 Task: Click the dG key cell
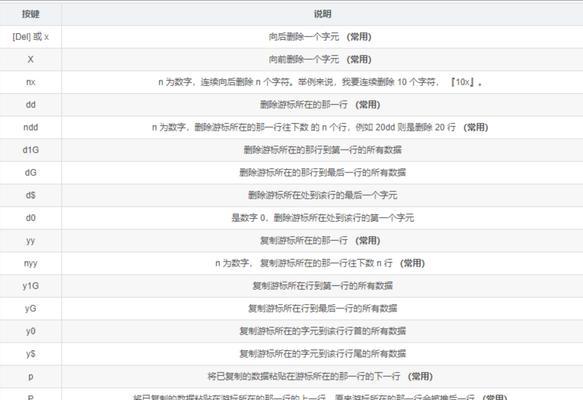[x=30, y=173]
